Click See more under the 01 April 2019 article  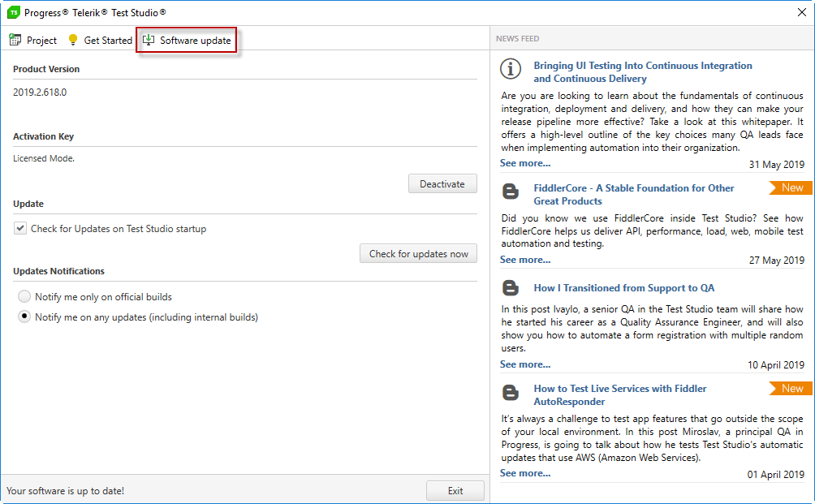click(525, 473)
